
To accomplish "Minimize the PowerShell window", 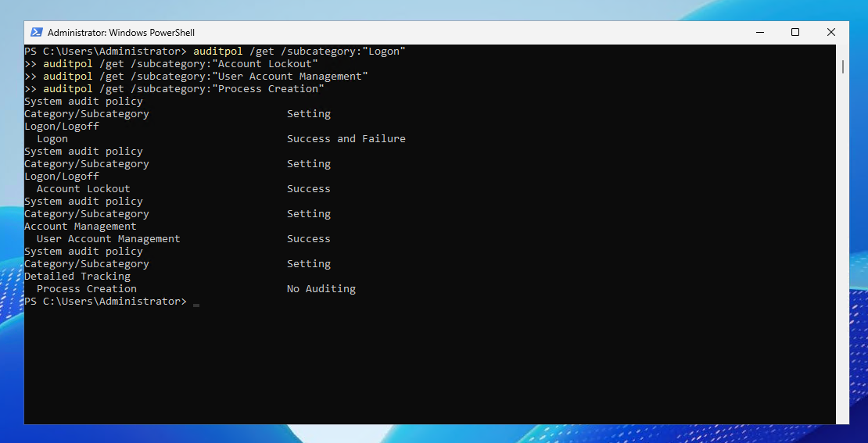I will [759, 32].
